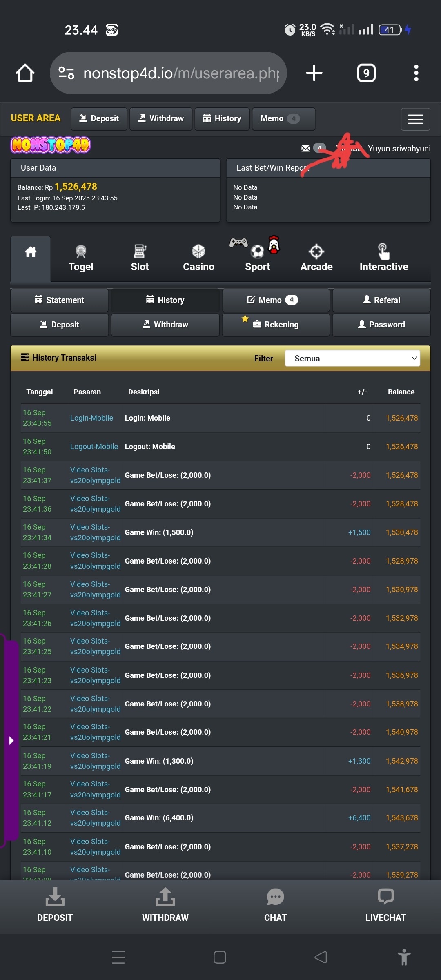This screenshot has height=980, width=441.
Task: Open the tab switcher showing 9 tabs
Action: point(366,73)
